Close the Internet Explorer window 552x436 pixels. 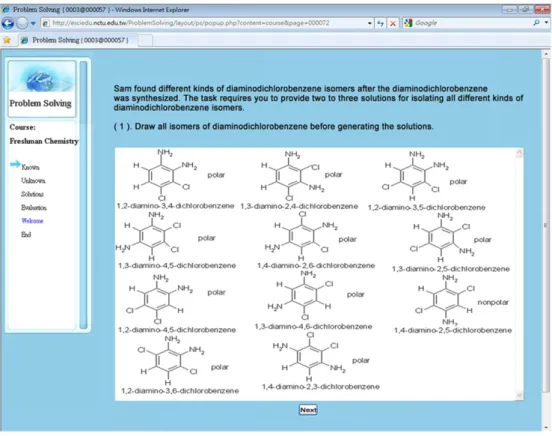[x=541, y=10]
